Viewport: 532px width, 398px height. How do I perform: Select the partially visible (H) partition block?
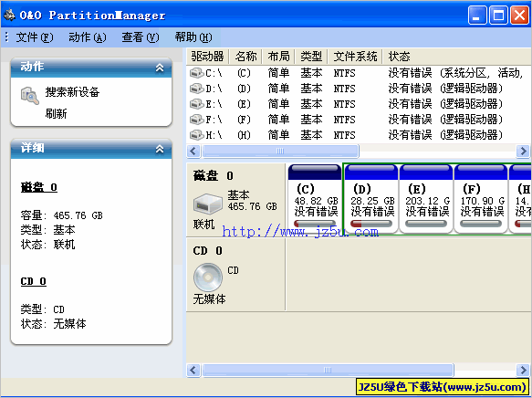pyautogui.click(x=520, y=199)
